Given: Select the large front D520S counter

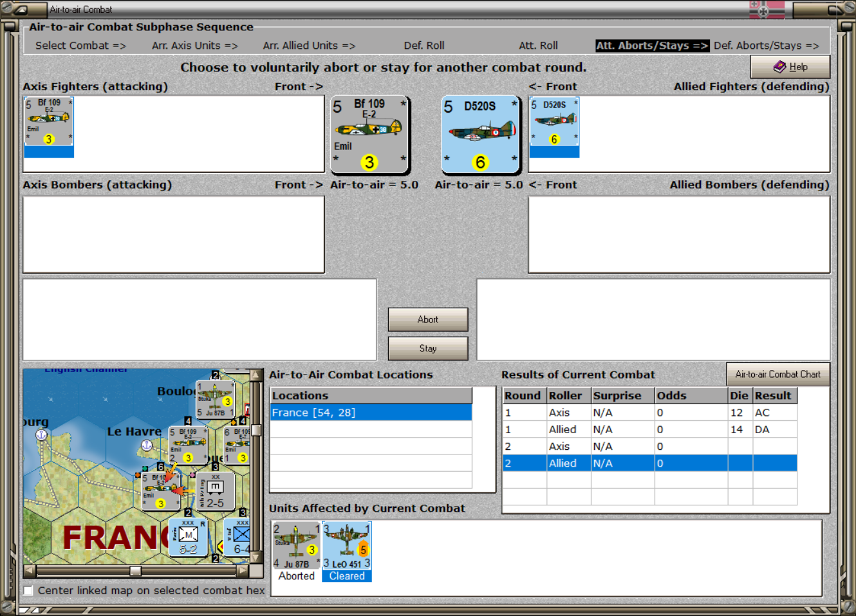Looking at the screenshot, I should [480, 135].
